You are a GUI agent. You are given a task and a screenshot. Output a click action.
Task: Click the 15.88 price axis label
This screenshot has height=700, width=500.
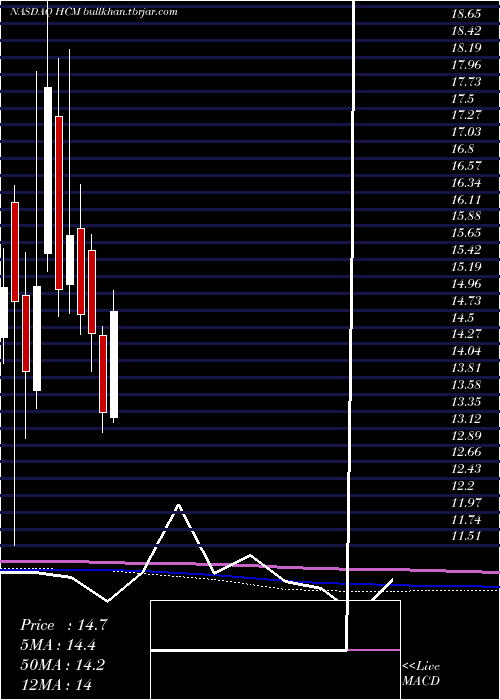[466, 217]
